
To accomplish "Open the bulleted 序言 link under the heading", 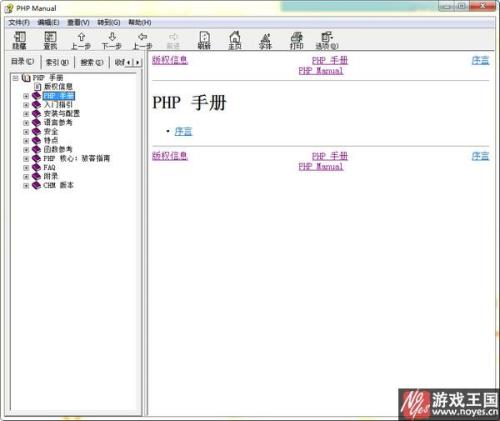I will (184, 131).
